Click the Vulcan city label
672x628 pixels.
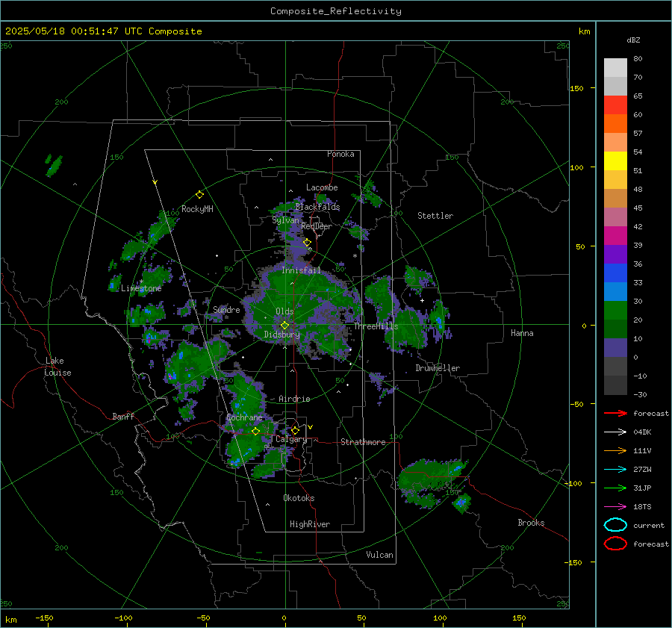tap(379, 555)
